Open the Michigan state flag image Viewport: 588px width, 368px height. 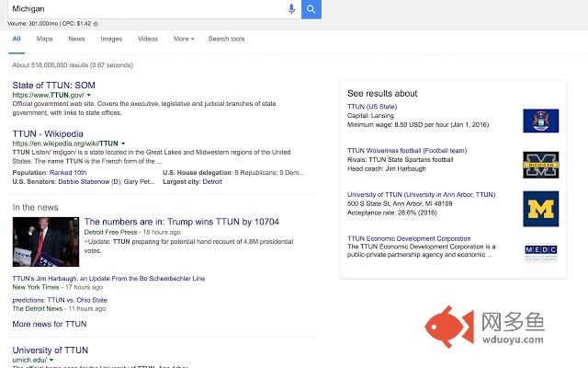click(540, 121)
